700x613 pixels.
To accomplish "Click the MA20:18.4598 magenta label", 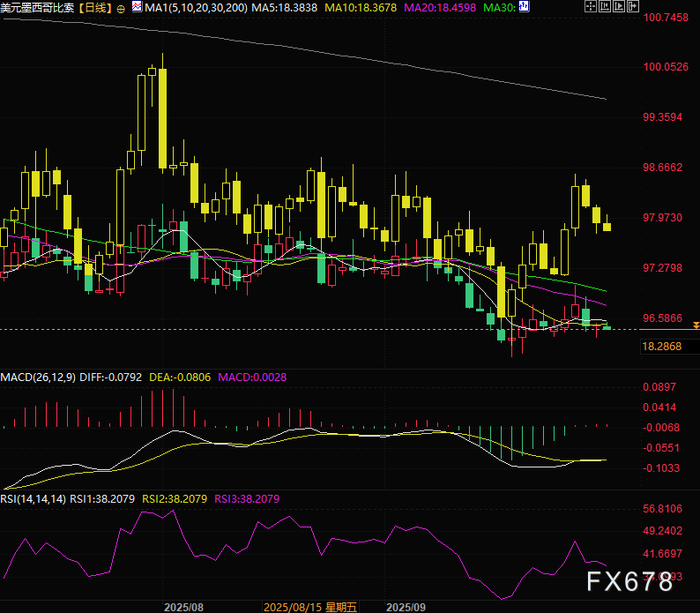I will coord(441,8).
